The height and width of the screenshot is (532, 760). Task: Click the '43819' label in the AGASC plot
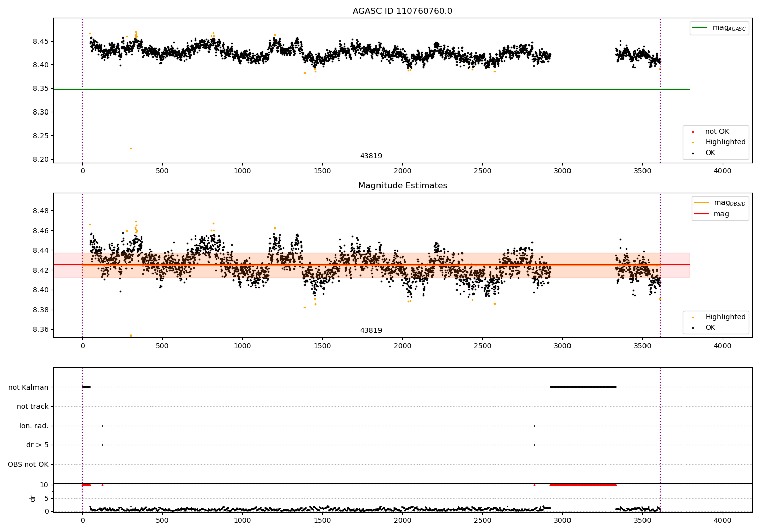pos(371,156)
